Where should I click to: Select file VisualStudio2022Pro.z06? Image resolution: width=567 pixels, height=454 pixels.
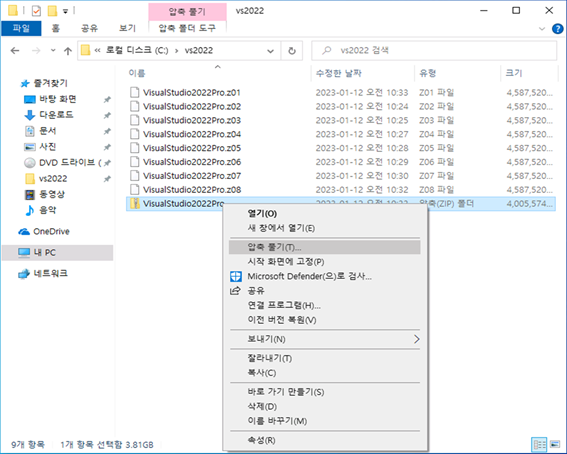pos(192,162)
